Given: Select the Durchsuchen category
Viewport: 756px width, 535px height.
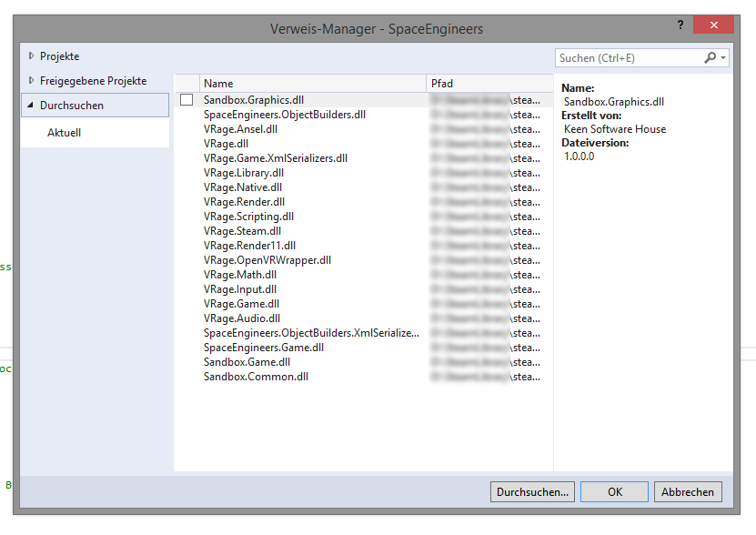Looking at the screenshot, I should [95, 106].
